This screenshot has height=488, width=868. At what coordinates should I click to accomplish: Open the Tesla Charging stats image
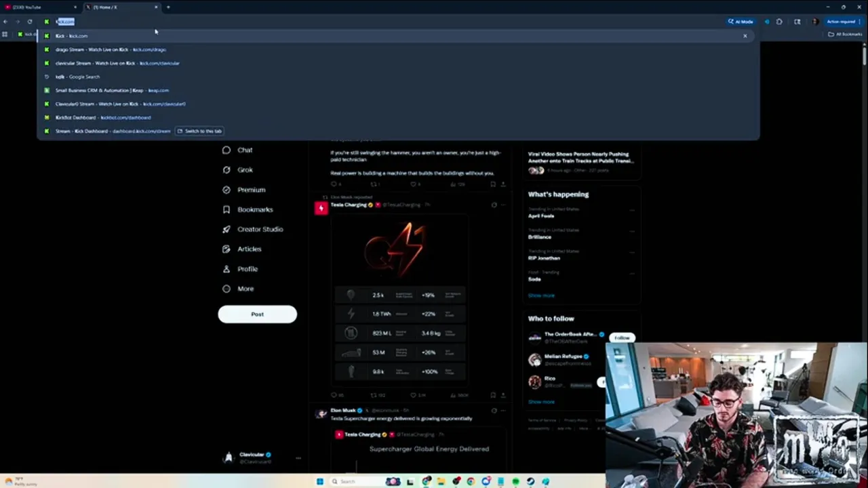(x=399, y=299)
